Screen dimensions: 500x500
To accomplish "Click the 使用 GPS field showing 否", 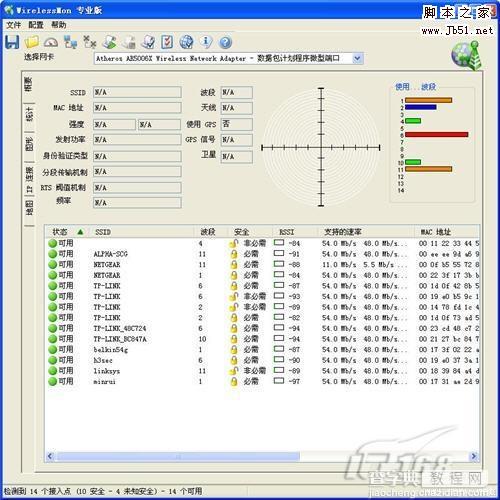I will click(x=237, y=124).
